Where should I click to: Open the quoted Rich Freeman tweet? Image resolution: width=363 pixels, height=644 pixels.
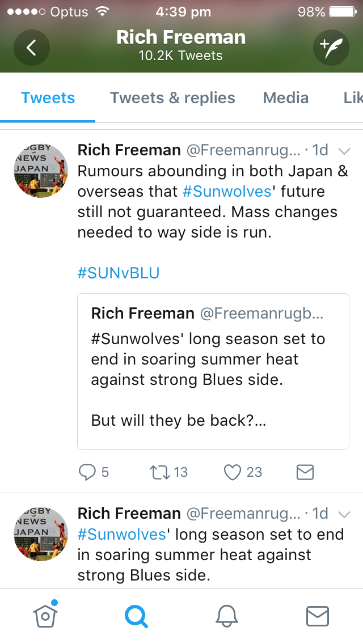(x=213, y=371)
